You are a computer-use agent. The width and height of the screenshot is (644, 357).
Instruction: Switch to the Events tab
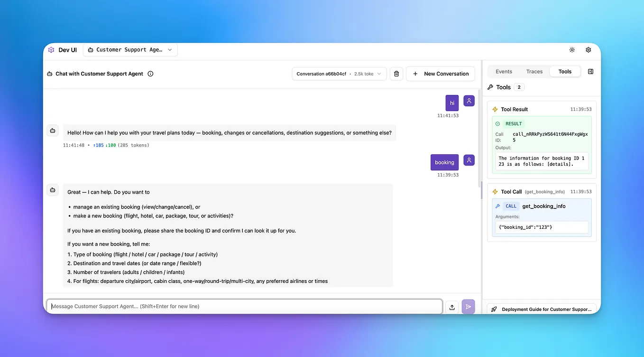pyautogui.click(x=504, y=71)
